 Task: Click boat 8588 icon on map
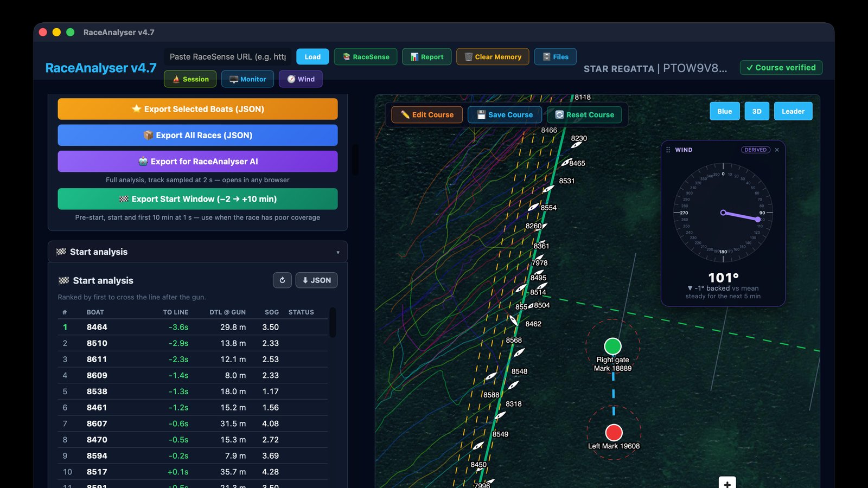(x=490, y=376)
